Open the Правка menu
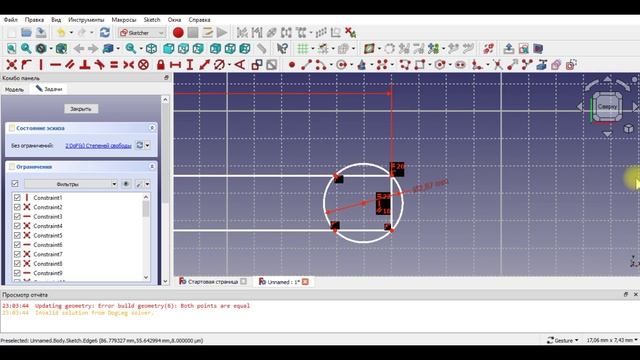The height and width of the screenshot is (360, 640). (x=34, y=20)
